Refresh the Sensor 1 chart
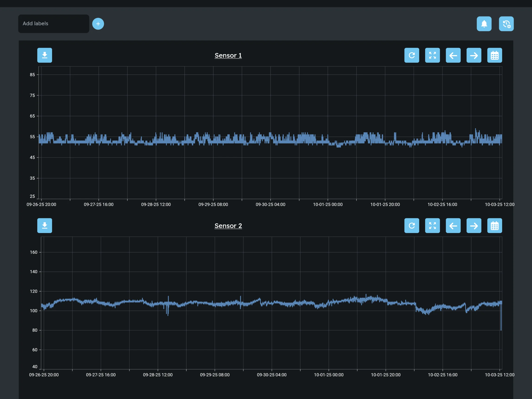 pos(411,55)
